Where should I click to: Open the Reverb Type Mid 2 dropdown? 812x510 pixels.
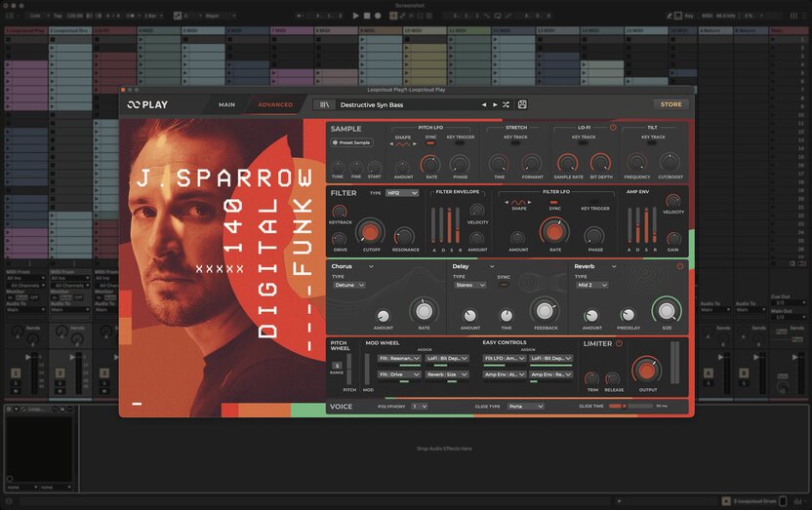coord(591,285)
